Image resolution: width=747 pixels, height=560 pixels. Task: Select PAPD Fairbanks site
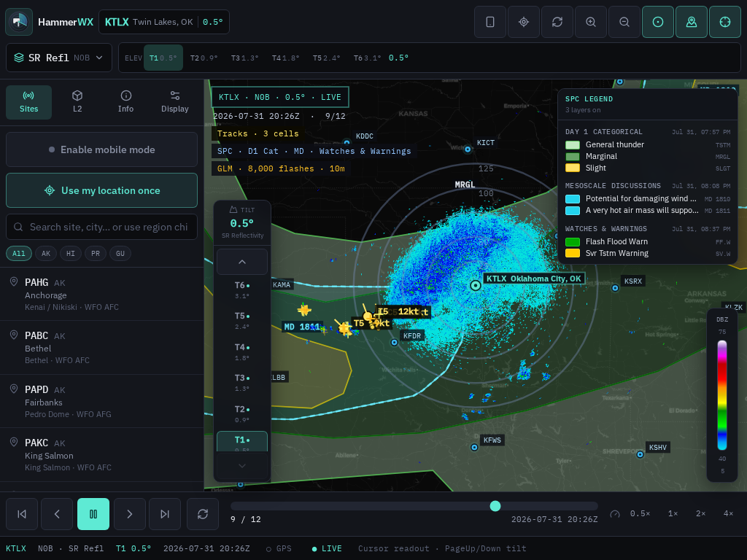coord(102,402)
